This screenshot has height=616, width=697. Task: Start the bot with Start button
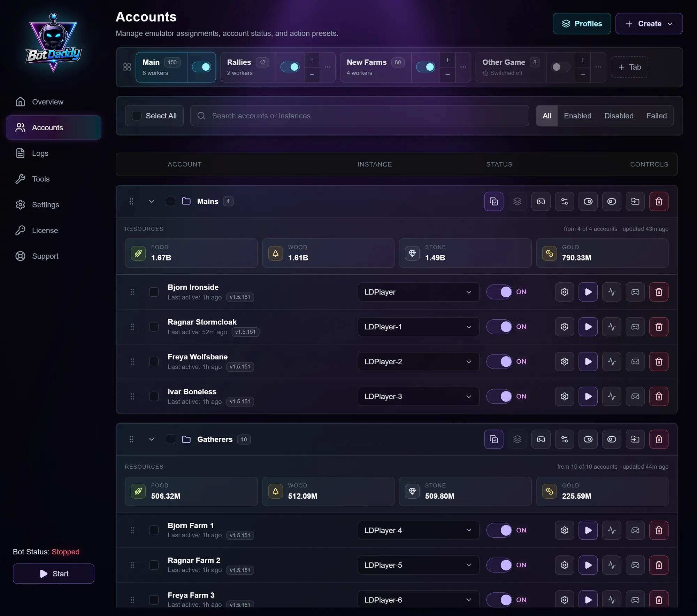click(53, 574)
